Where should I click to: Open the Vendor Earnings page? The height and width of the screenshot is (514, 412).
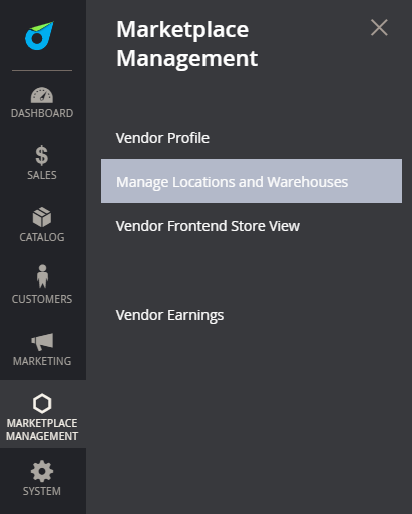coord(170,315)
